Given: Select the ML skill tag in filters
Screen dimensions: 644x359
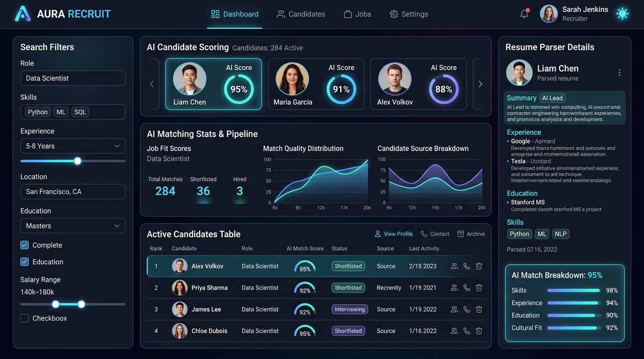Looking at the screenshot, I should (x=61, y=112).
